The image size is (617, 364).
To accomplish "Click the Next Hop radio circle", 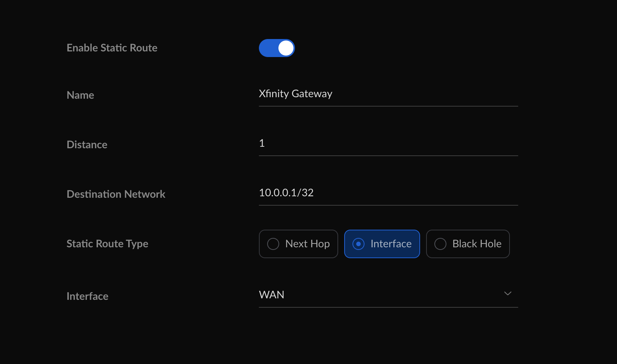I will (x=273, y=244).
